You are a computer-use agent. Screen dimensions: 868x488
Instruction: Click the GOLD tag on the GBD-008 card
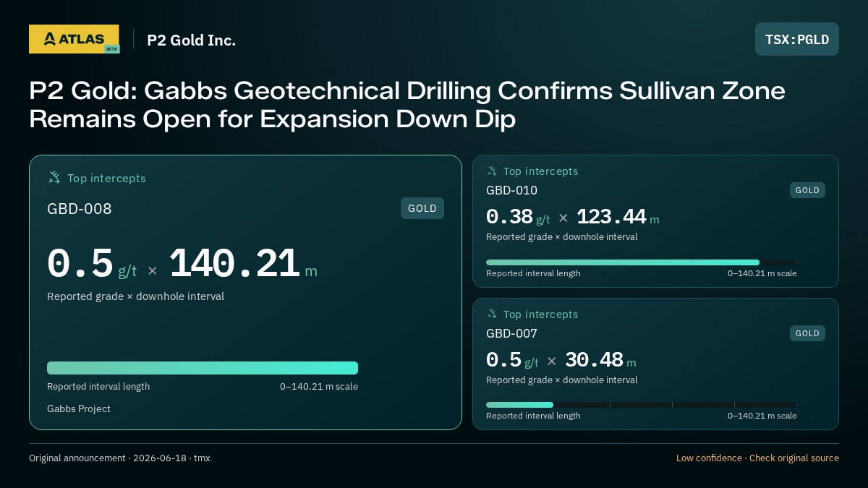pos(422,208)
